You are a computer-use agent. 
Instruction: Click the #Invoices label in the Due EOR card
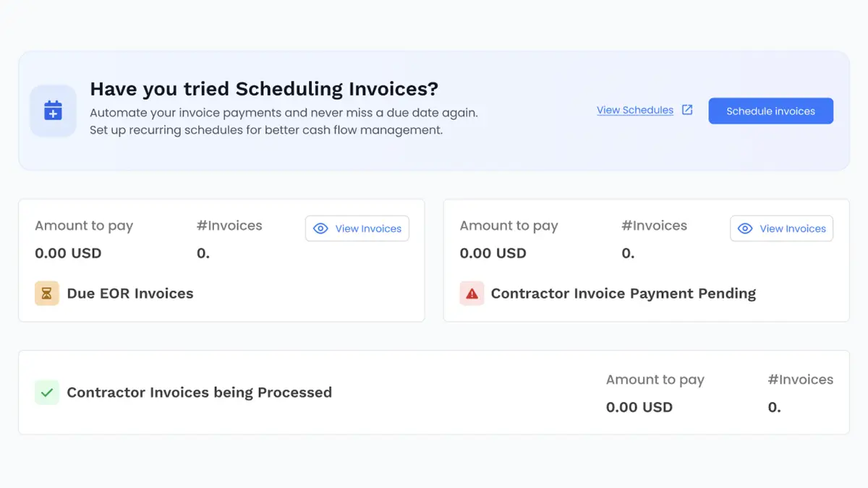click(x=229, y=226)
